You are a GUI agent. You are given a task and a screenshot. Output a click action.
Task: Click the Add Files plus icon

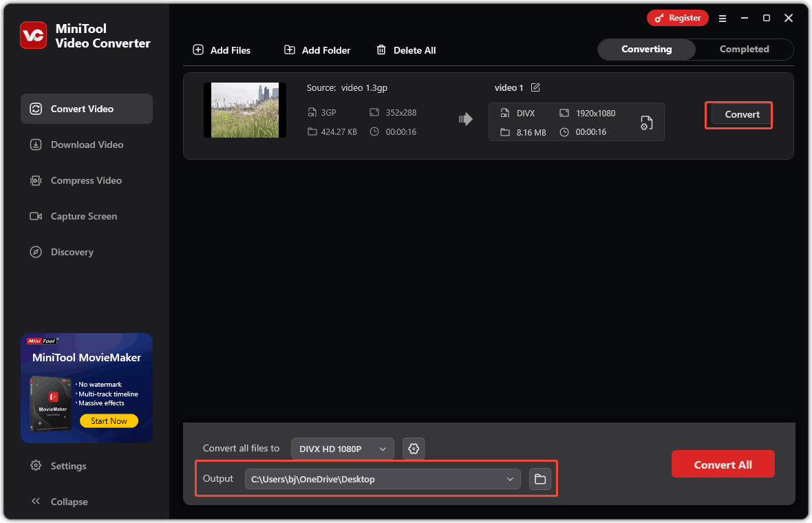click(x=198, y=50)
